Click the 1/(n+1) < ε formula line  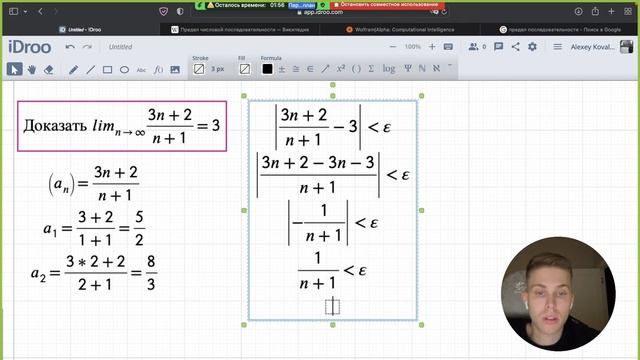(x=332, y=271)
